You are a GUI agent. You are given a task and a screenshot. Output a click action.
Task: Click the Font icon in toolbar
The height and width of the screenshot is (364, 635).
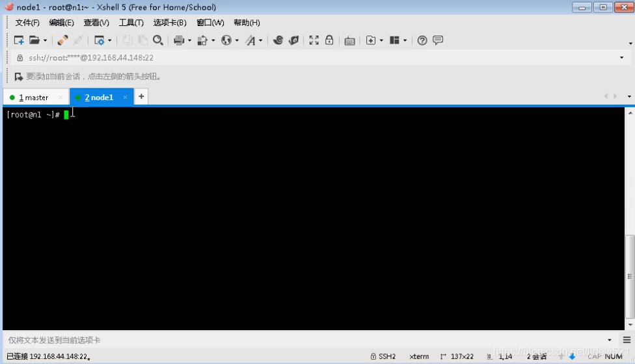[250, 40]
